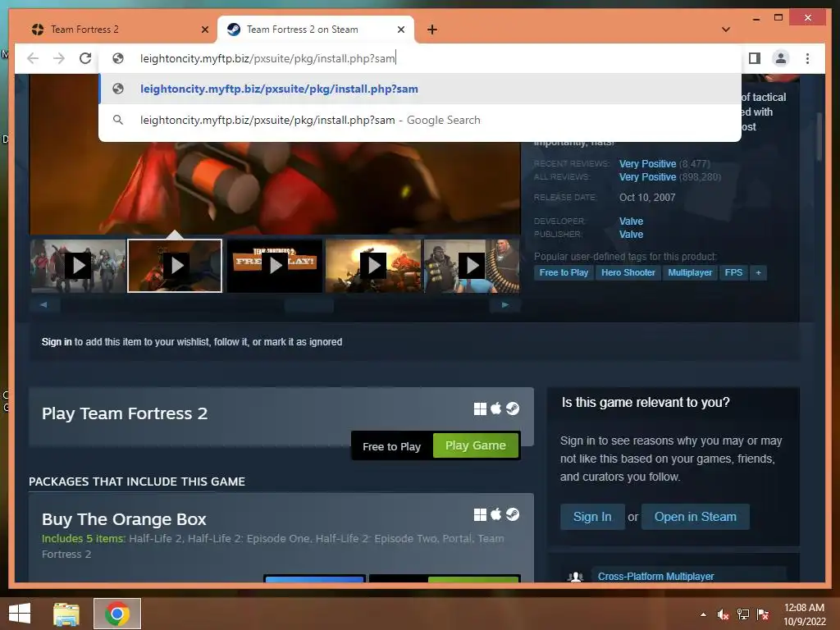This screenshot has height=630, width=840.
Task: Click the page's vertical scrollbar thumb
Action: click(x=819, y=137)
